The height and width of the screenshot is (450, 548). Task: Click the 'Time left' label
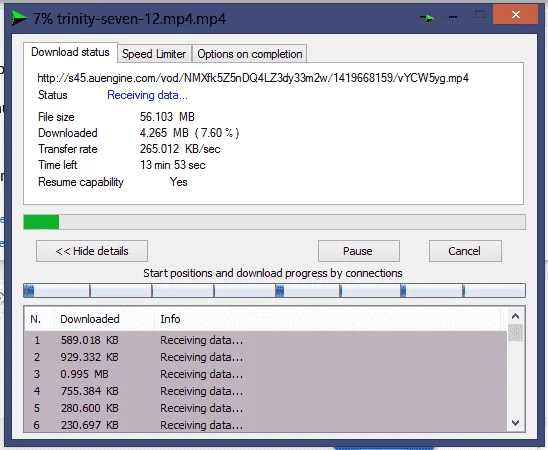pyautogui.click(x=58, y=165)
